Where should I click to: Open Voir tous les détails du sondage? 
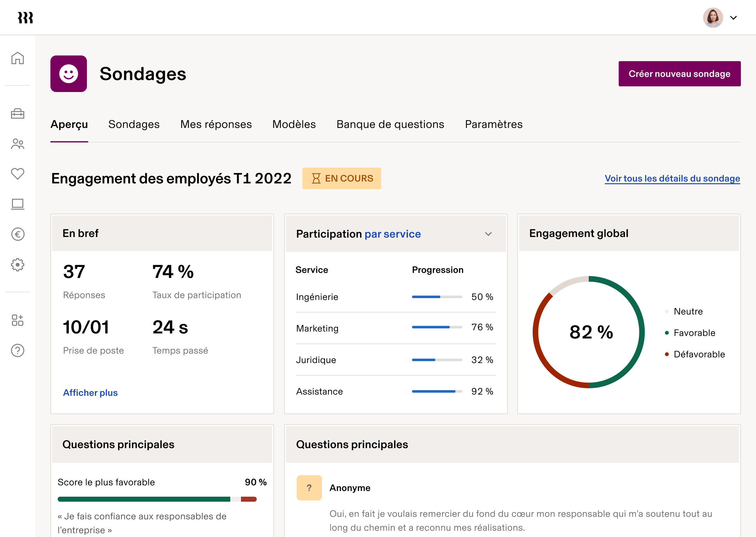tap(673, 178)
